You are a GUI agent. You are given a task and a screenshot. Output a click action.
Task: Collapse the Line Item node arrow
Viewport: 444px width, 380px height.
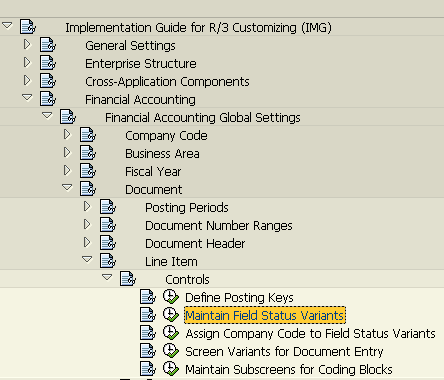coord(87,259)
